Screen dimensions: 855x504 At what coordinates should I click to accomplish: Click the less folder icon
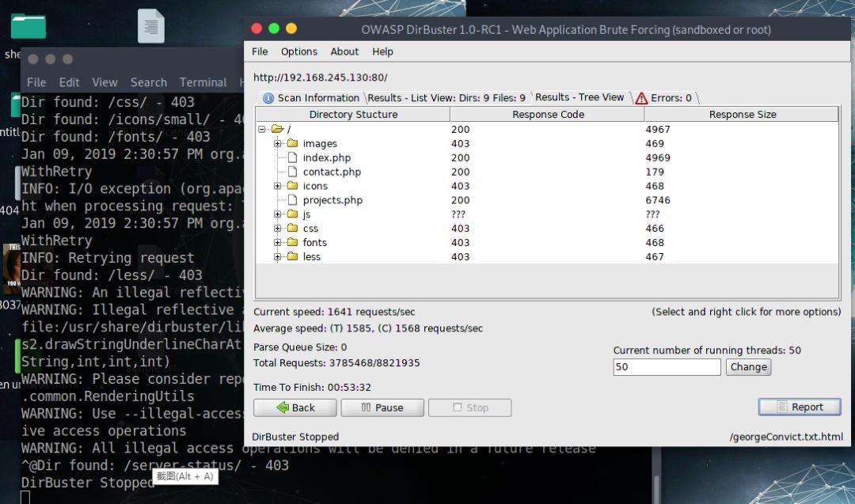pos(293,256)
